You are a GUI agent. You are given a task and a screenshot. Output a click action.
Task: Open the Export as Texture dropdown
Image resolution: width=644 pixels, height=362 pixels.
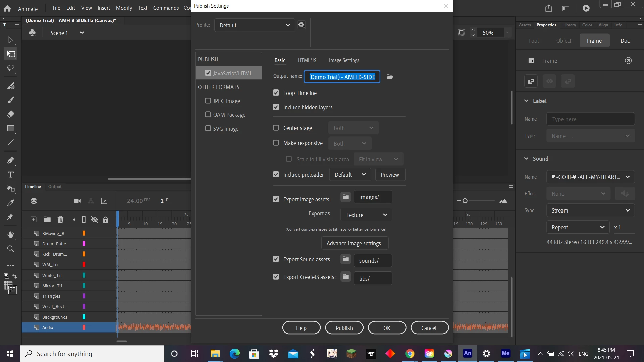(366, 215)
